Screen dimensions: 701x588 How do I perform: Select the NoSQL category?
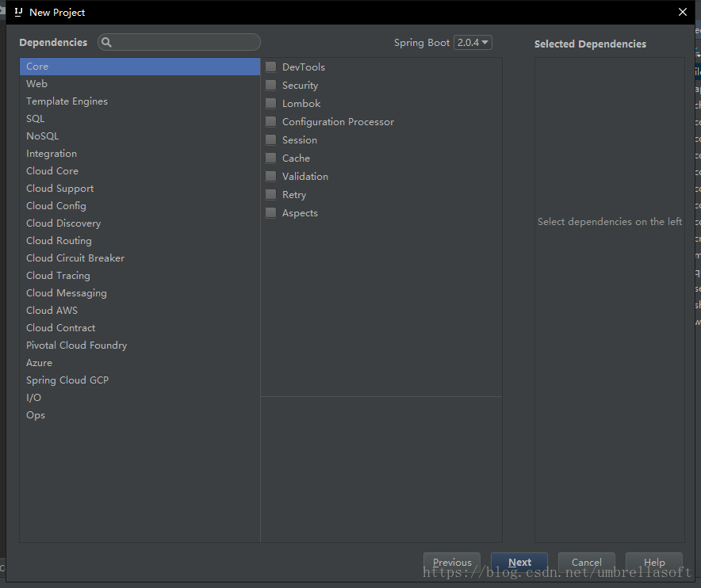point(140,136)
